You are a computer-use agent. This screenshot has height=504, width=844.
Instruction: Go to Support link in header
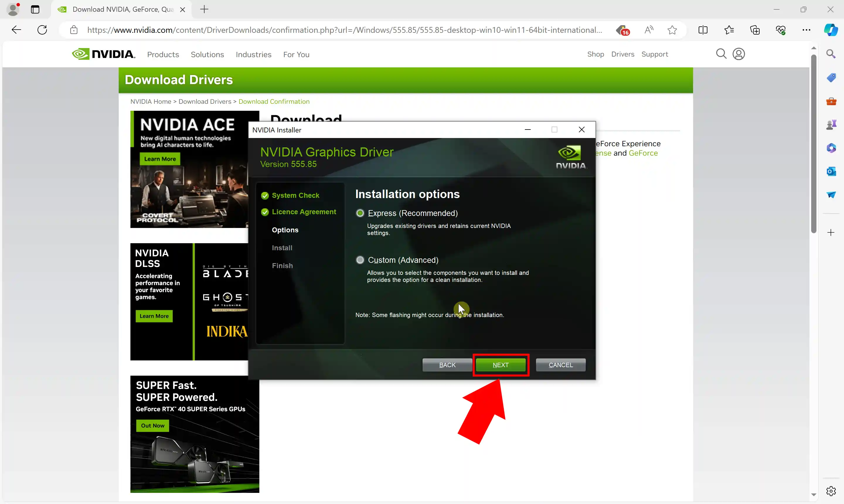(x=654, y=54)
